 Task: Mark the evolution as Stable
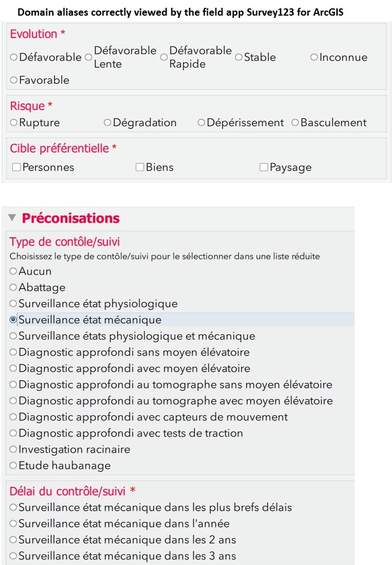238,57
